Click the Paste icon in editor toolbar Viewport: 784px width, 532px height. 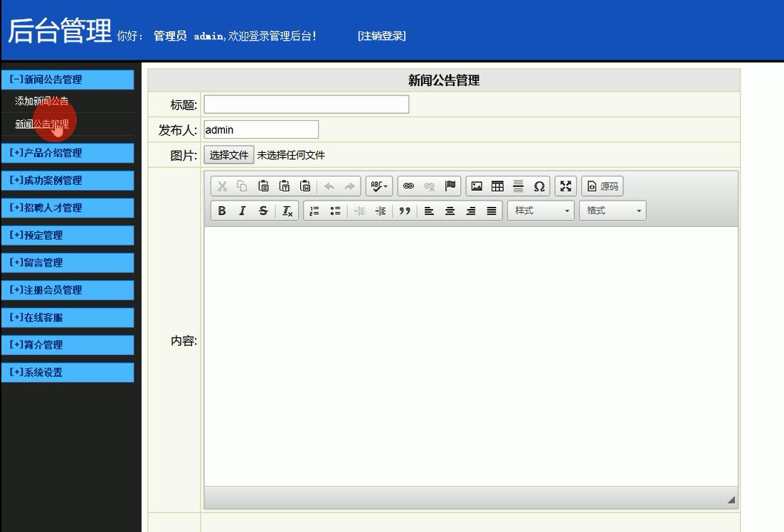point(263,186)
